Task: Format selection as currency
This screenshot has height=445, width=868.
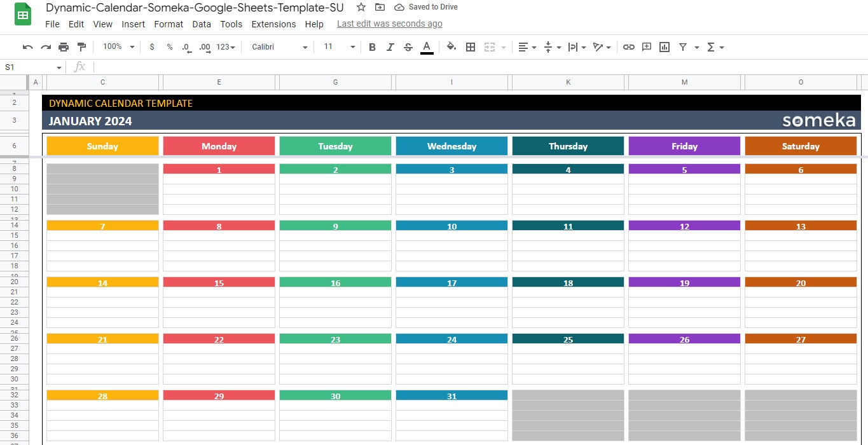Action: point(152,47)
